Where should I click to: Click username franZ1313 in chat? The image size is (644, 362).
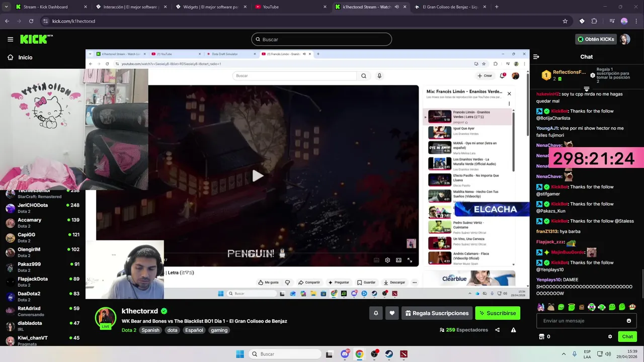click(547, 231)
